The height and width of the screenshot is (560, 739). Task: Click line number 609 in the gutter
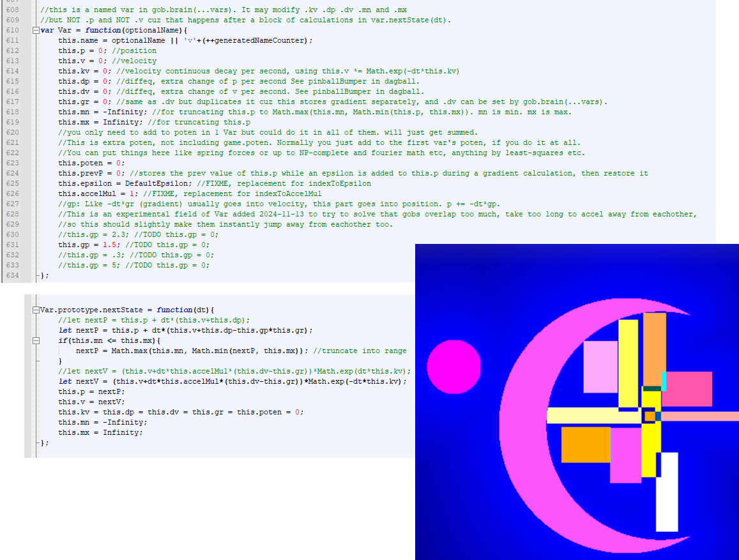tap(13, 20)
